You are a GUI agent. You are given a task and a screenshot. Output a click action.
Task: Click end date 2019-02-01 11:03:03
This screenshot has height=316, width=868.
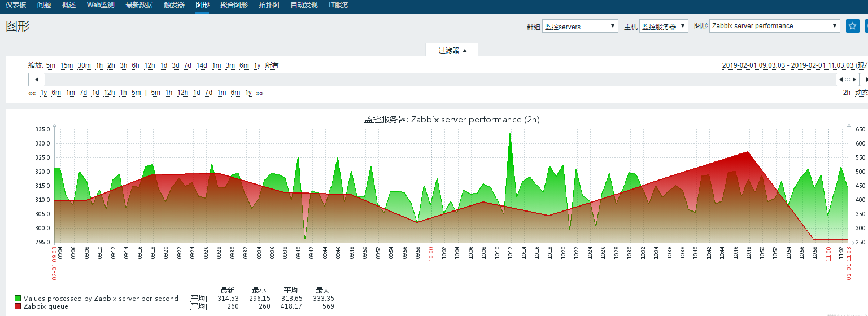pyautogui.click(x=823, y=65)
